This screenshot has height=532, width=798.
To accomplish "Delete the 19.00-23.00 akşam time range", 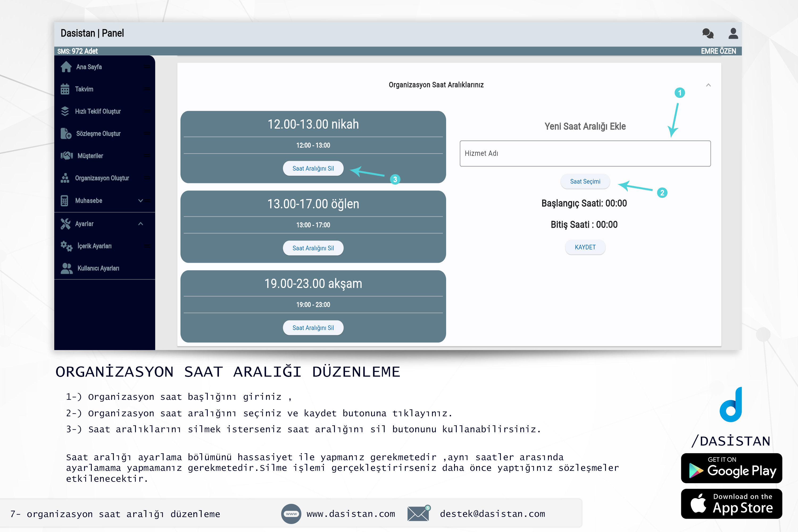I will (x=313, y=328).
